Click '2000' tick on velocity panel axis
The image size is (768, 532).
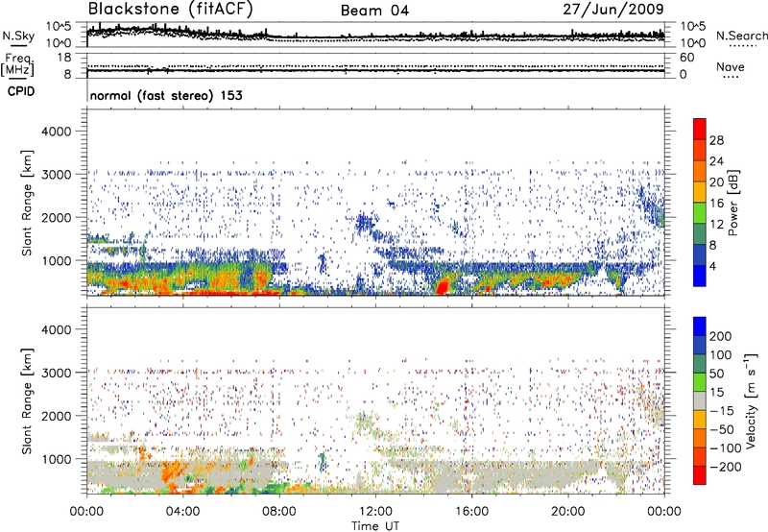(x=57, y=416)
